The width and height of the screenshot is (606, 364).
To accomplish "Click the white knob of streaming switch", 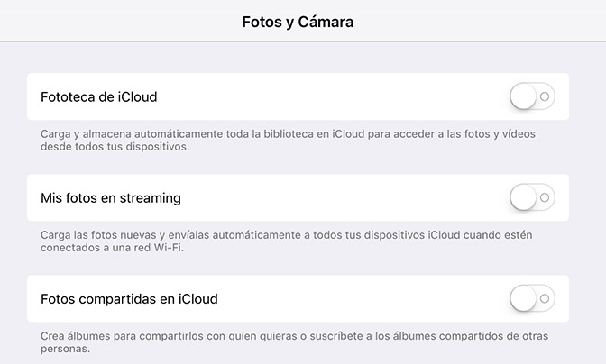I will tap(523, 196).
